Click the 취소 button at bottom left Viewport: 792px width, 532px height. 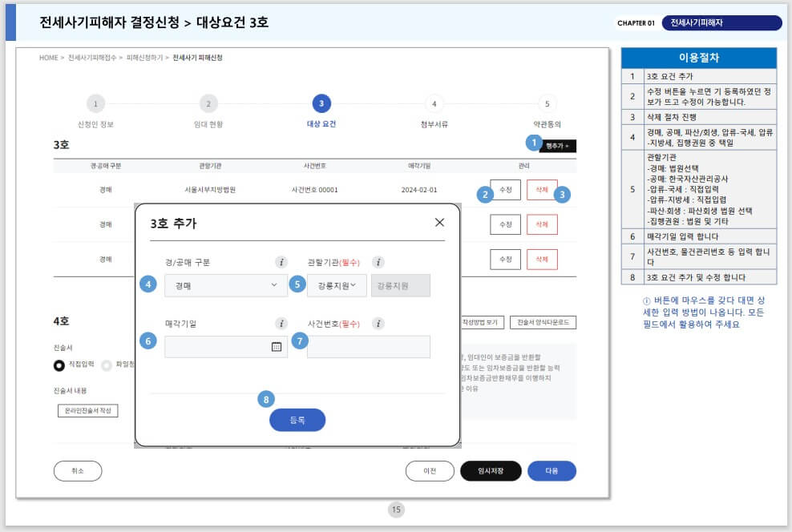pos(77,471)
